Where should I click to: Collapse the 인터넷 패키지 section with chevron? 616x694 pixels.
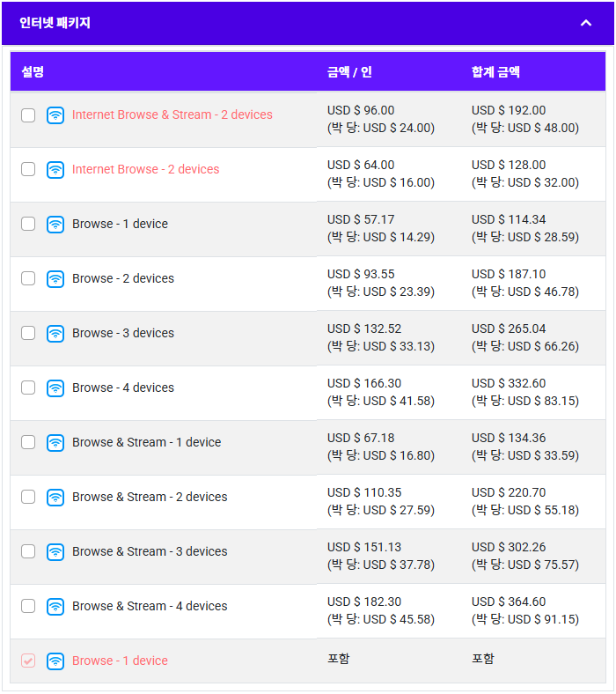pyautogui.click(x=586, y=23)
